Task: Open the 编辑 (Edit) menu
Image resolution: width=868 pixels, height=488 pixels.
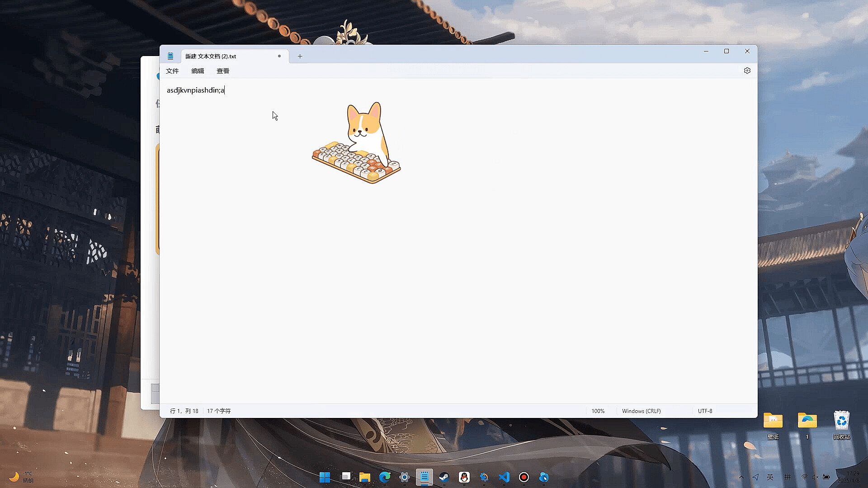Action: click(198, 71)
